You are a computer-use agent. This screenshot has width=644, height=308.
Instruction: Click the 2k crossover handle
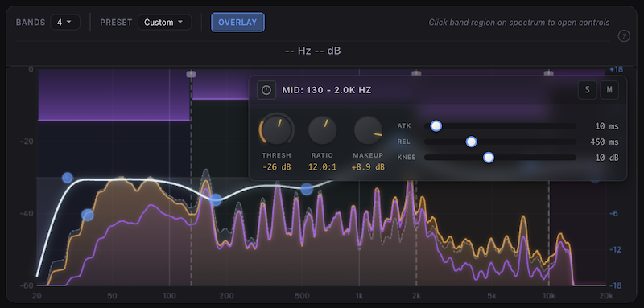coord(416,73)
